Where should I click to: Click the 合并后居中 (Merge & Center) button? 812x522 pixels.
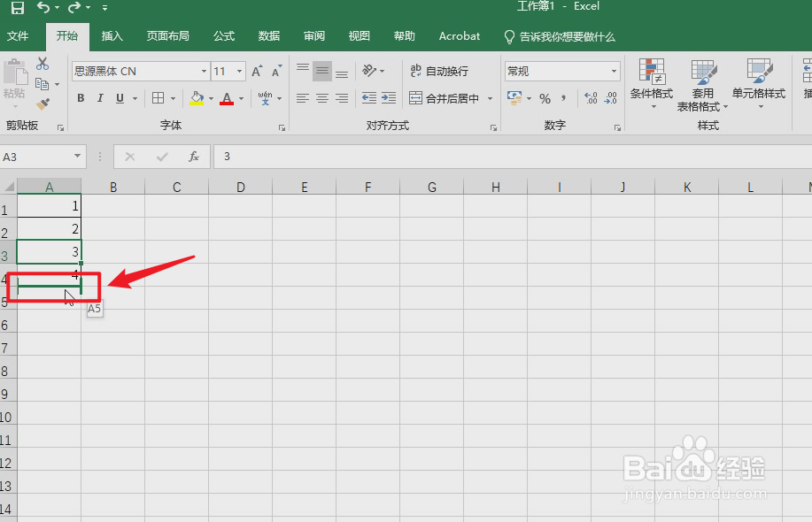tap(437, 97)
